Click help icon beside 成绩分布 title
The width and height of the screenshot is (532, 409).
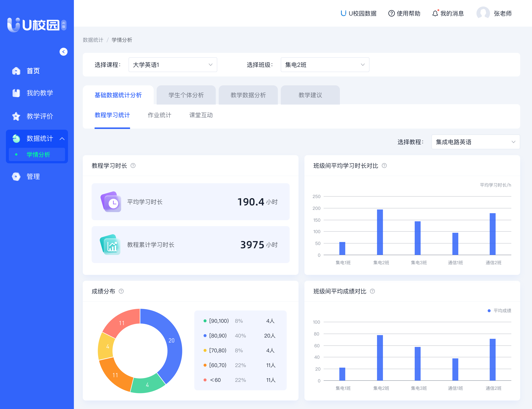[x=121, y=291]
